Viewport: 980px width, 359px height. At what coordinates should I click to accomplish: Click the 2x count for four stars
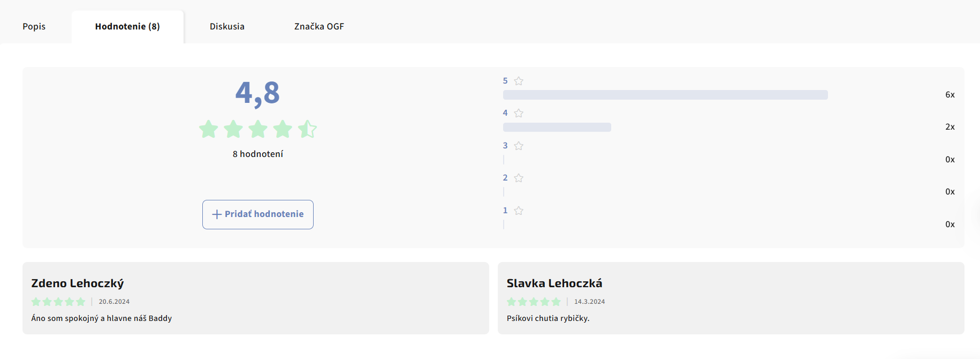point(950,127)
